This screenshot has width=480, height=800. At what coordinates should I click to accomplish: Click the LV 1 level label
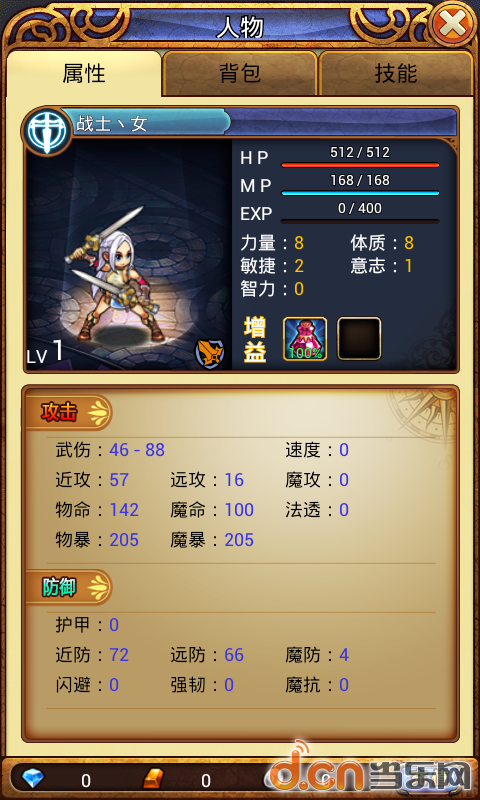[45, 353]
